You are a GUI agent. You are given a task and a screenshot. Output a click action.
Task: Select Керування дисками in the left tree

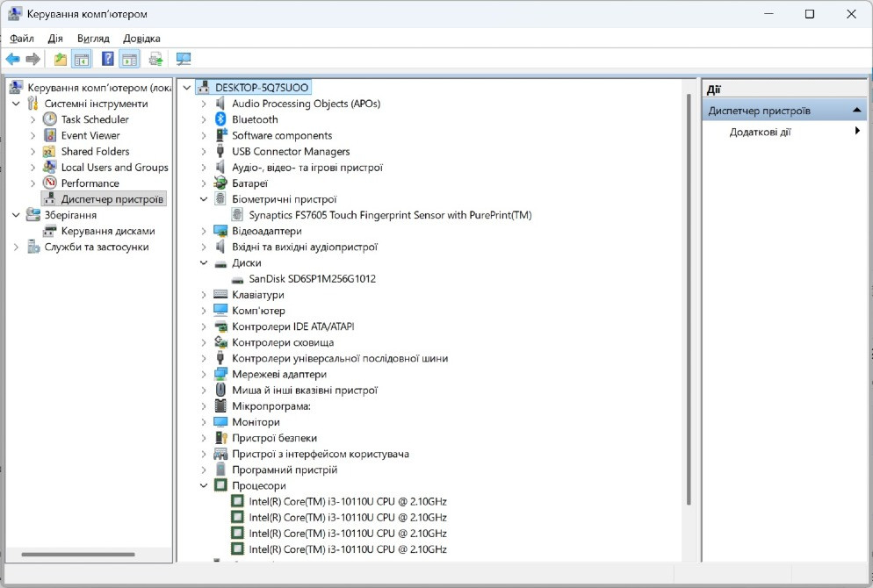click(x=107, y=231)
